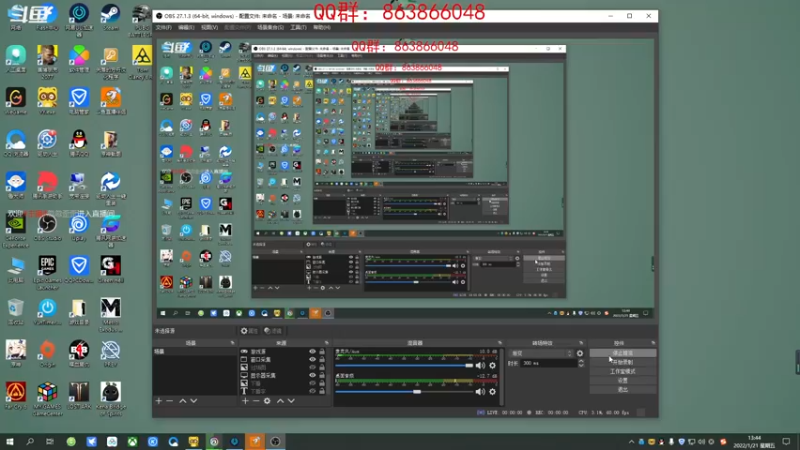This screenshot has height=450, width=800.
Task: Open scene transition properties gear
Action: coord(580,353)
